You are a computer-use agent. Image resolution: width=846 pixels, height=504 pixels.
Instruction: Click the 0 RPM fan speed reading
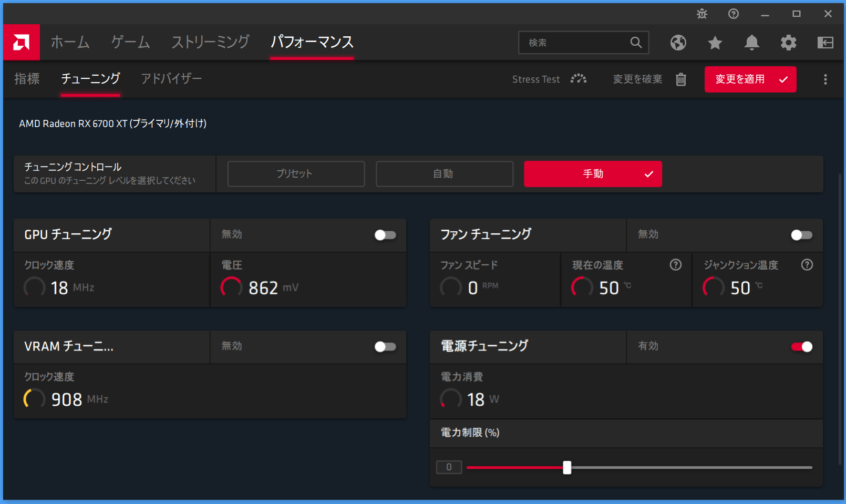pyautogui.click(x=483, y=287)
